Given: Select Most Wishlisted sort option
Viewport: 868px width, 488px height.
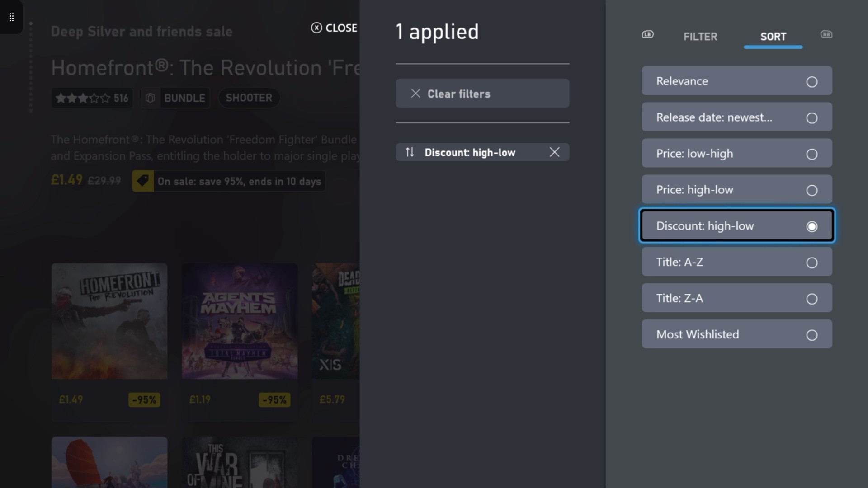Looking at the screenshot, I should coord(736,334).
